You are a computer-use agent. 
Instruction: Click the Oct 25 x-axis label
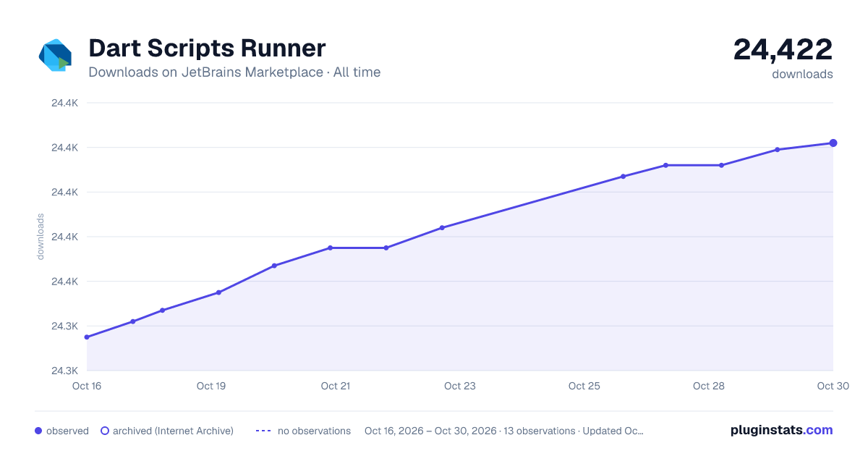coord(584,386)
